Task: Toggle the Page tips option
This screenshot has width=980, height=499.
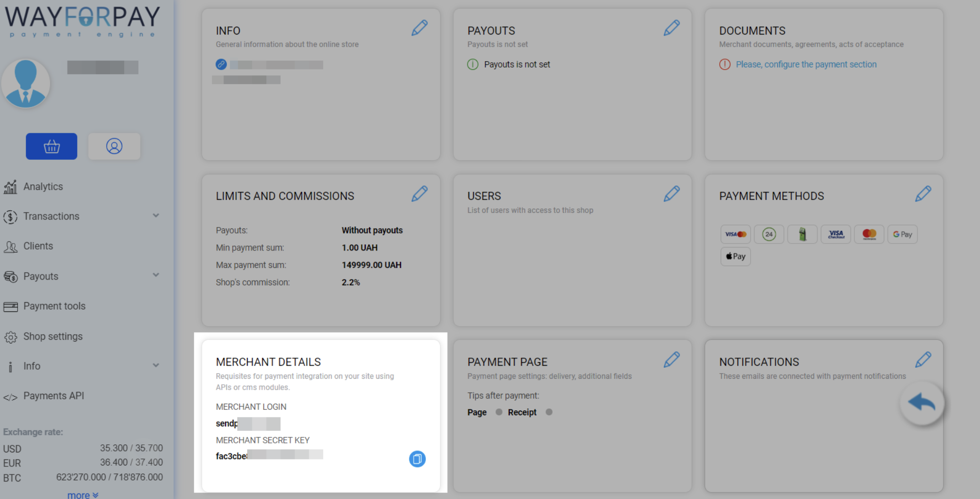Action: click(499, 412)
